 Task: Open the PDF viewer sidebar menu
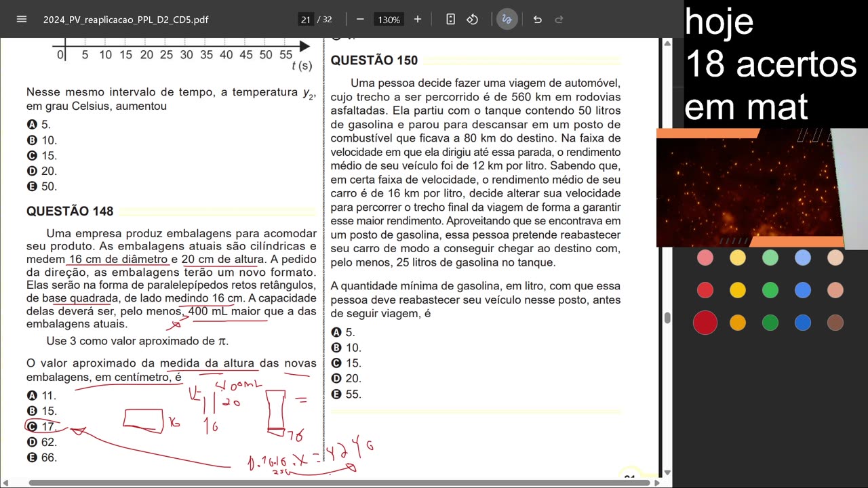coord(21,19)
